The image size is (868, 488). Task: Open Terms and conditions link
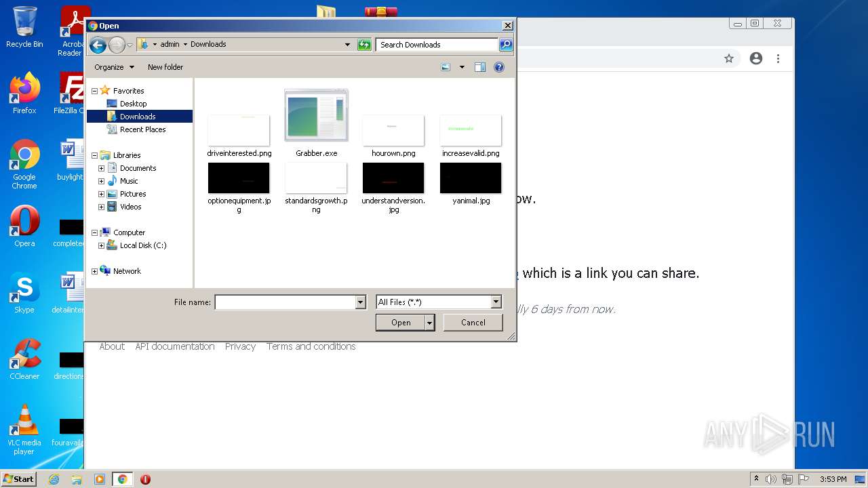click(311, 346)
